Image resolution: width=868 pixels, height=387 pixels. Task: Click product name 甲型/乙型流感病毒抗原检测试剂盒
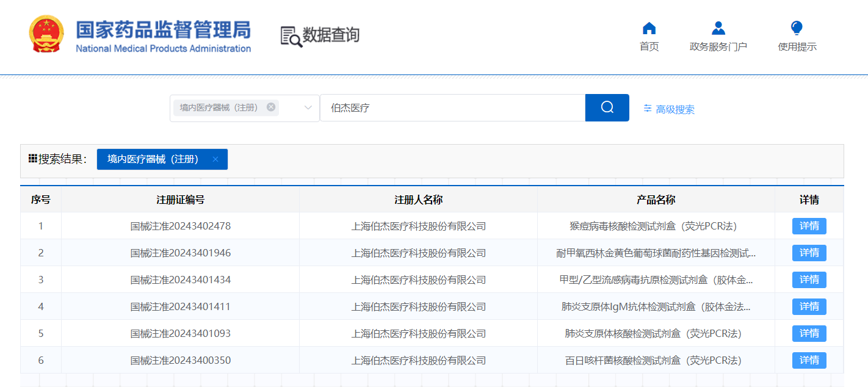click(656, 280)
